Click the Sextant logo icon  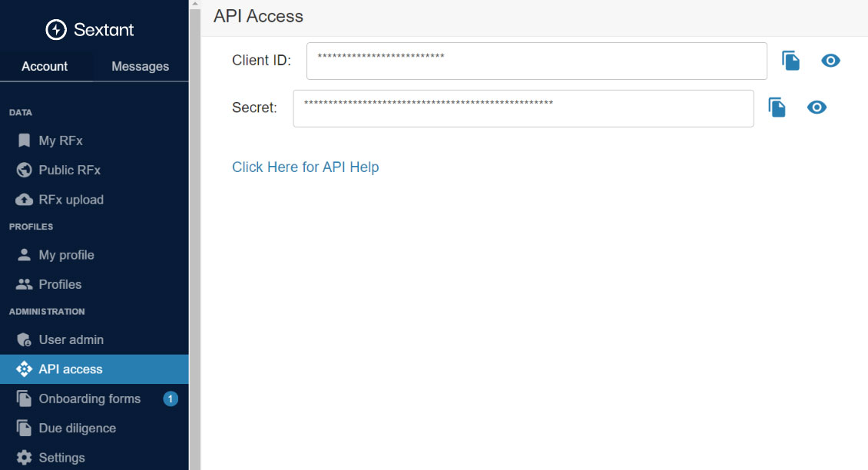[x=56, y=30]
